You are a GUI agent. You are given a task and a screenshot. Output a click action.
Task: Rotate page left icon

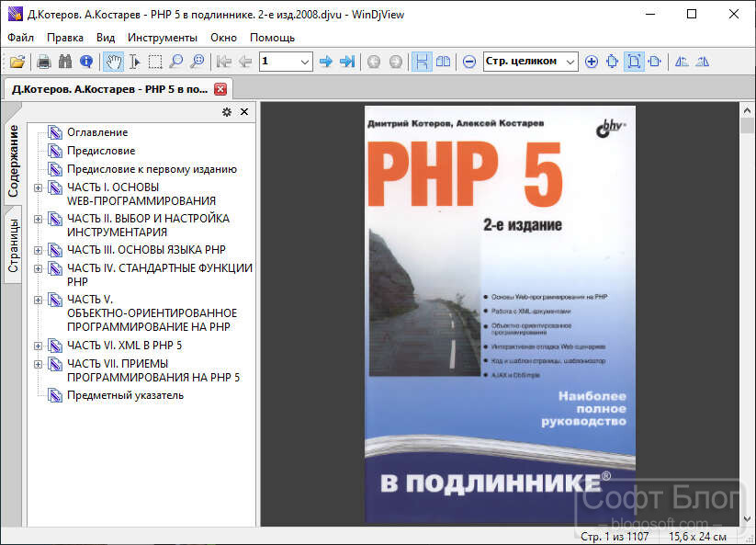pyautogui.click(x=682, y=62)
